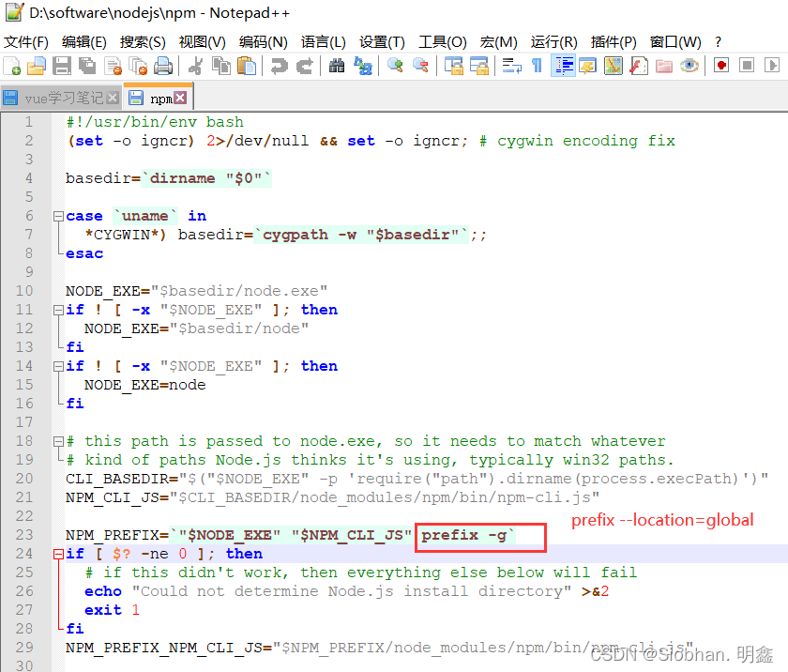Click the Zoom Out magnifier icon

[420, 66]
